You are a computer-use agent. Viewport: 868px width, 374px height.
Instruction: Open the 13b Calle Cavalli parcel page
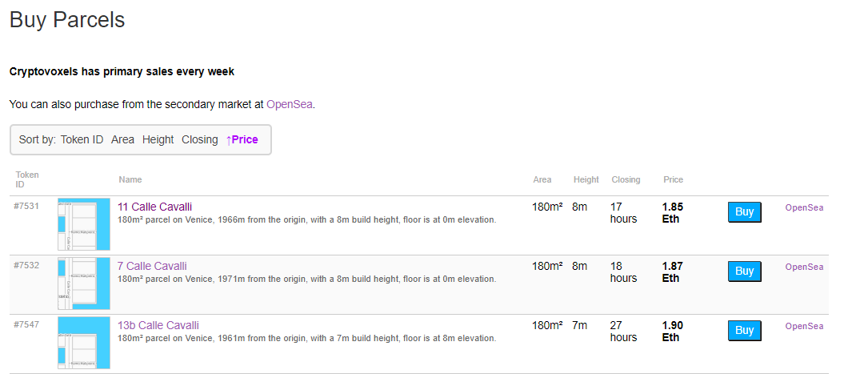click(158, 325)
